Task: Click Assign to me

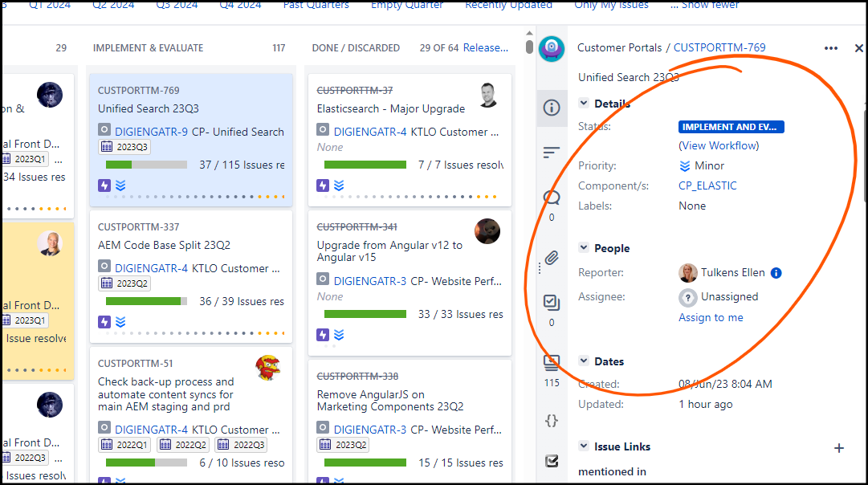Action: tap(711, 317)
